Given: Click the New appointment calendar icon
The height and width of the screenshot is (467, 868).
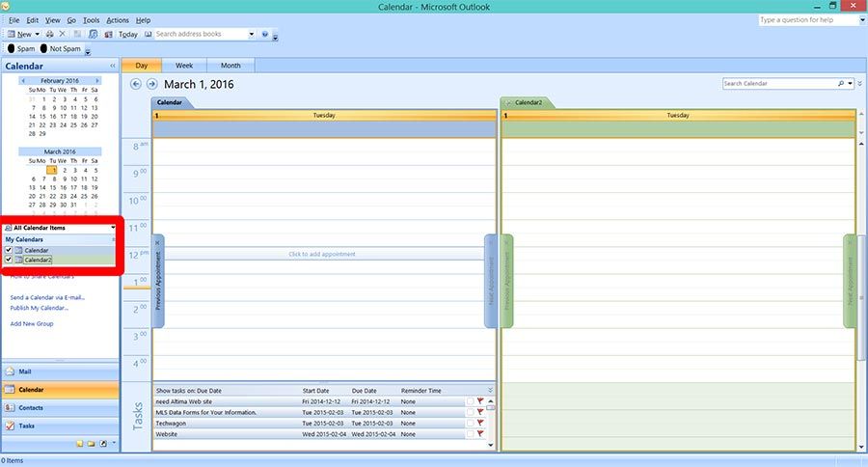Looking at the screenshot, I should point(11,35).
